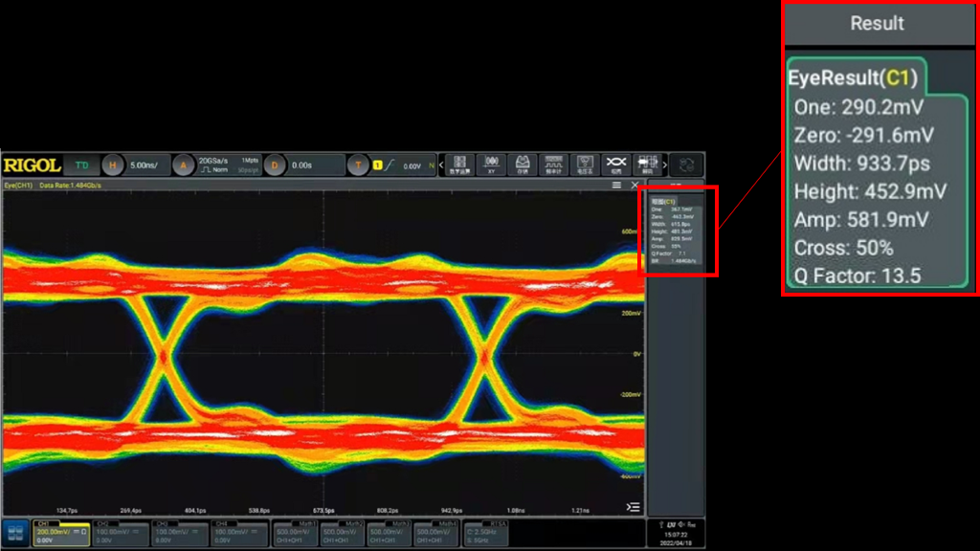Click the orange D delay button

point(275,165)
